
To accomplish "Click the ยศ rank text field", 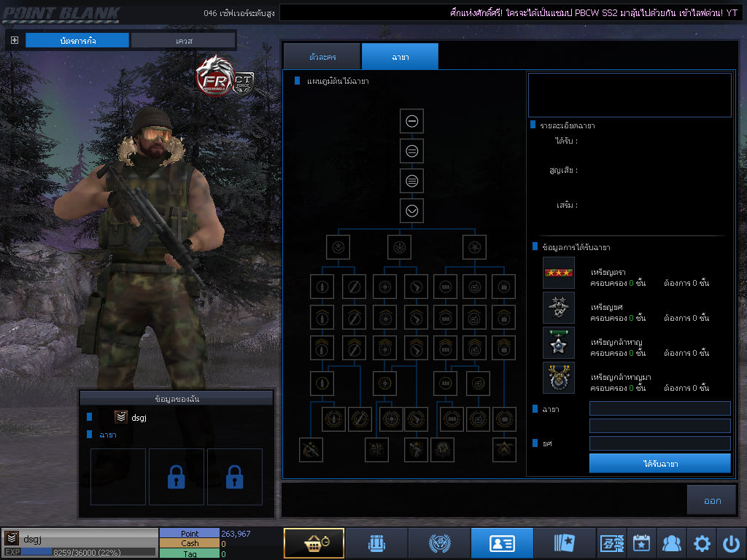I will [659, 443].
